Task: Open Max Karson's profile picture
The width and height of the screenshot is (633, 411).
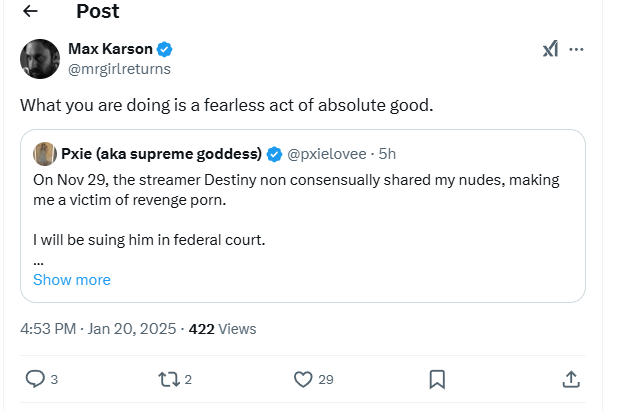Action: pyautogui.click(x=40, y=59)
